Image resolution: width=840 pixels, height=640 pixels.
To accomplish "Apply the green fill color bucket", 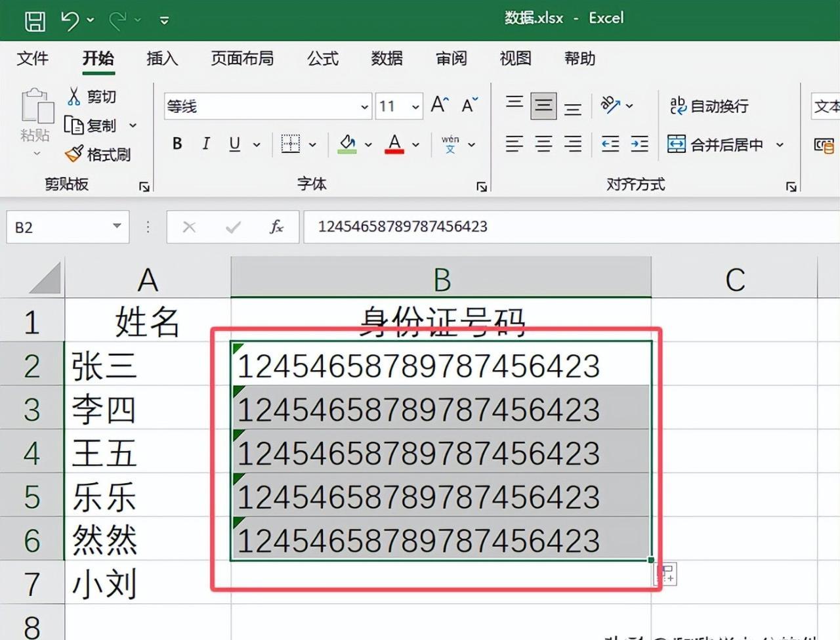I will click(347, 144).
